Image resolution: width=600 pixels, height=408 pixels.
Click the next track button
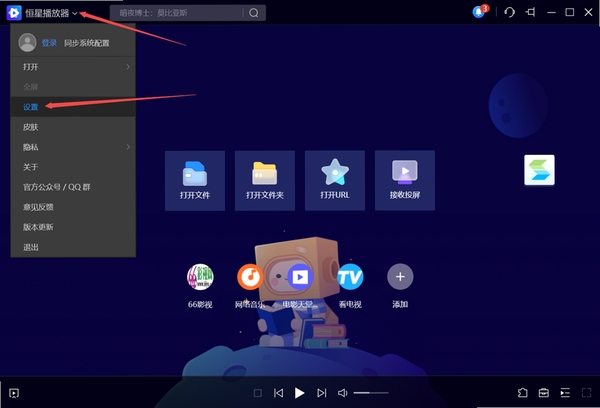pyautogui.click(x=321, y=393)
